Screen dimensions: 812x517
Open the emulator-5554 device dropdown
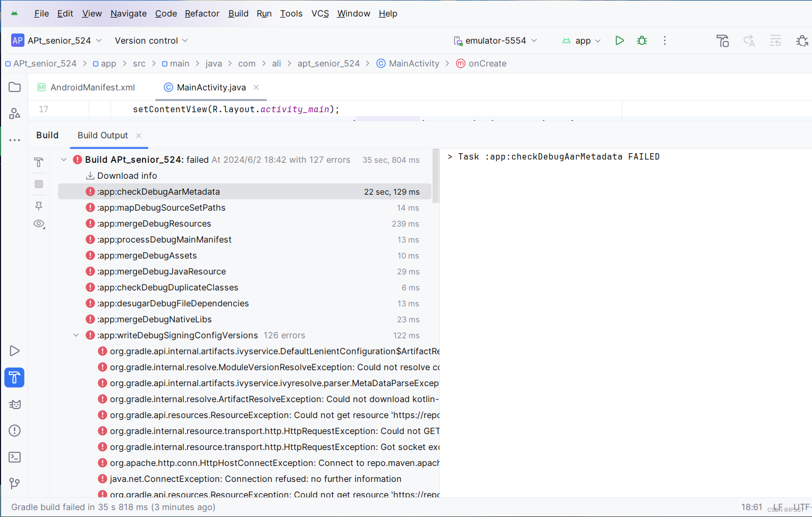495,40
